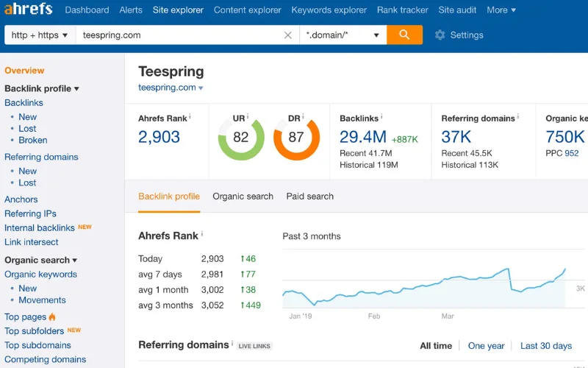
Task: Click info icon next to Referring domains metric
Action: click(518, 117)
